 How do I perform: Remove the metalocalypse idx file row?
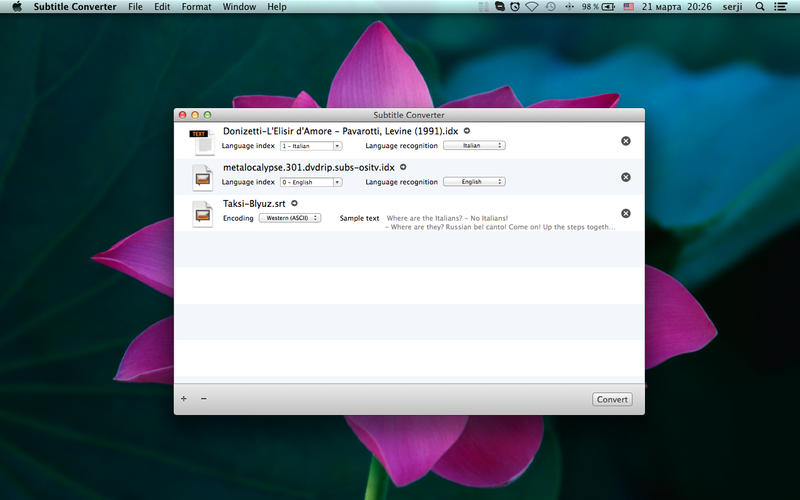(626, 177)
